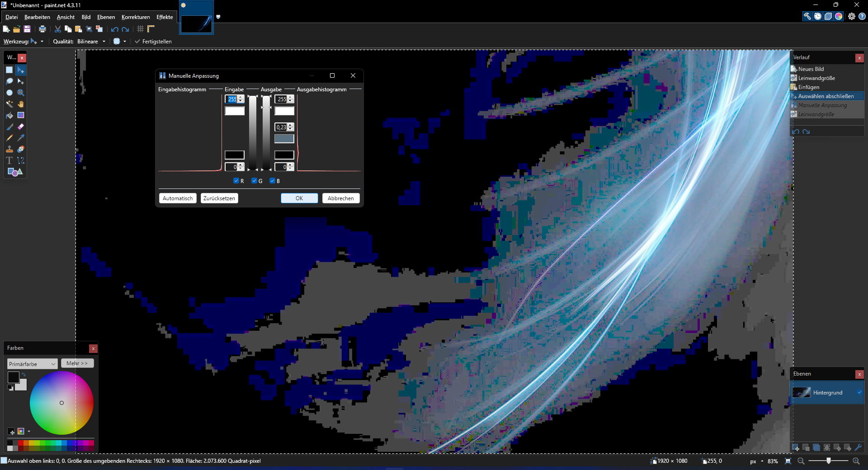Viewport: 868px width, 470px height.
Task: Increase the 0,23 gamma stepper
Action: (290, 125)
